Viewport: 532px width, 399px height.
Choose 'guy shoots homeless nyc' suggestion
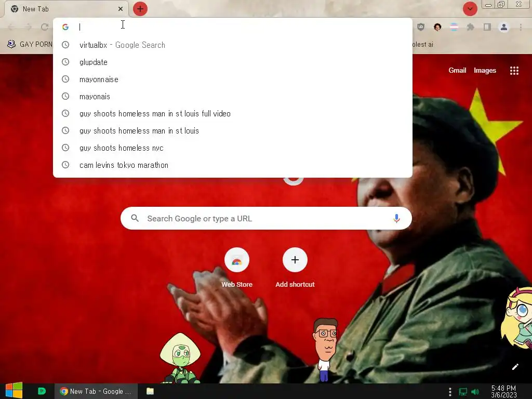pos(233,148)
